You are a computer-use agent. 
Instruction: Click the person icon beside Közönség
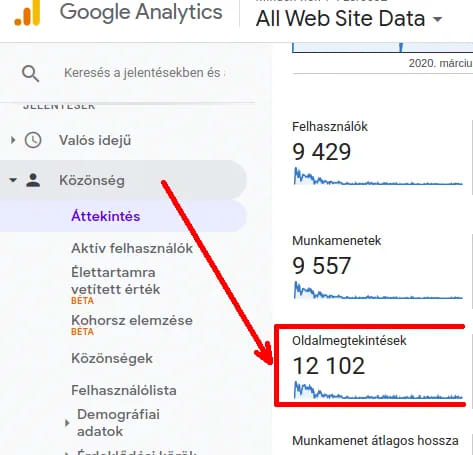[33, 180]
